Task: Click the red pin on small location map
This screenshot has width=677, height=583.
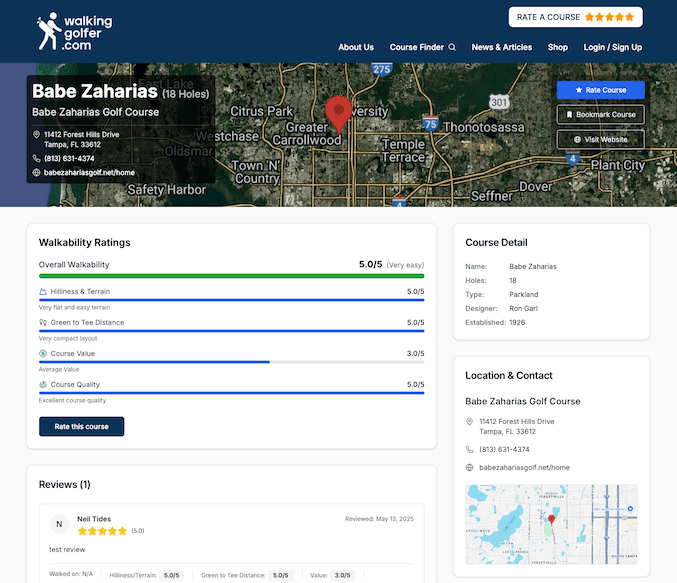Action: [x=551, y=519]
